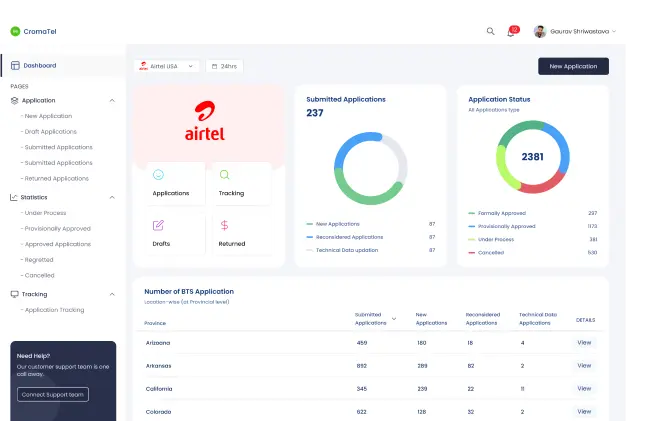Collapse the Tracking section chevron
645x421 pixels.
pyautogui.click(x=112, y=294)
